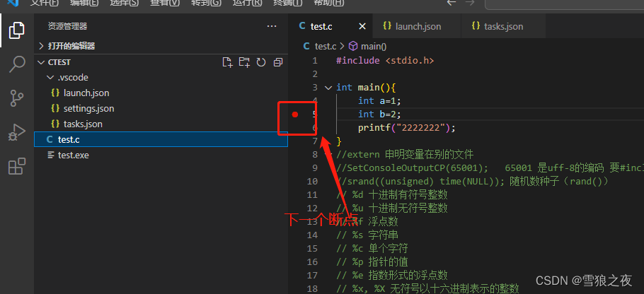
Task: Click the printf("2222222") line
Action: (407, 128)
